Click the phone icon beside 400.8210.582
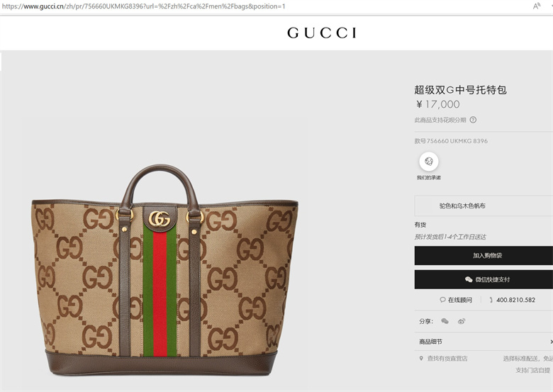The height and width of the screenshot is (392, 553). pos(491,300)
